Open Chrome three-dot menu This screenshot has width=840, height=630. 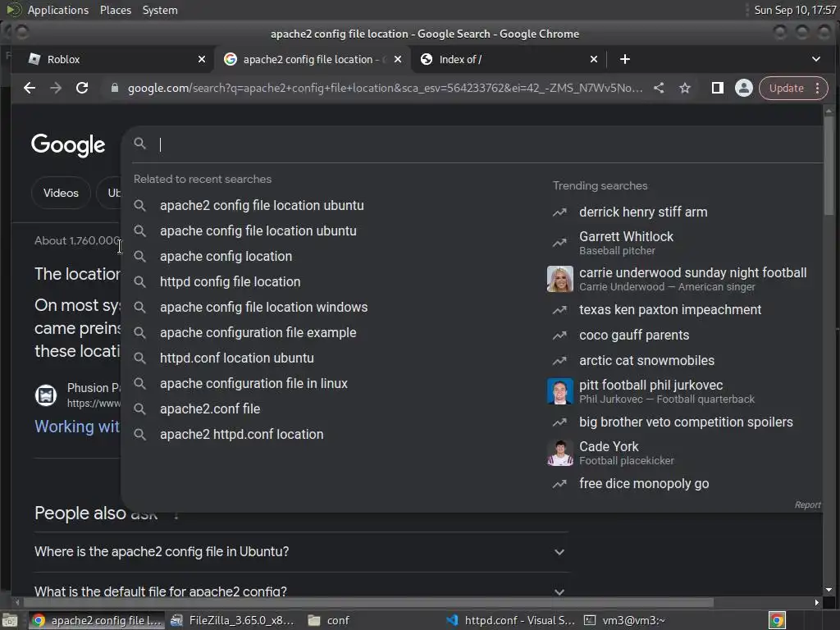818,88
